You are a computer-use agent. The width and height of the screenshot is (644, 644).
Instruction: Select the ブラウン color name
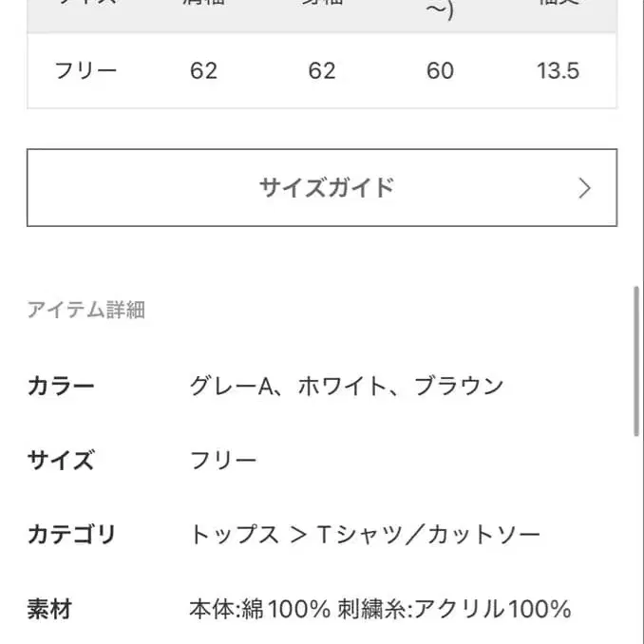click(459, 387)
